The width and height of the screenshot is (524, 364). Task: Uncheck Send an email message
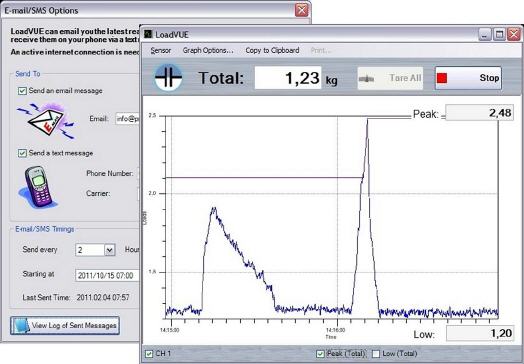click(22, 91)
